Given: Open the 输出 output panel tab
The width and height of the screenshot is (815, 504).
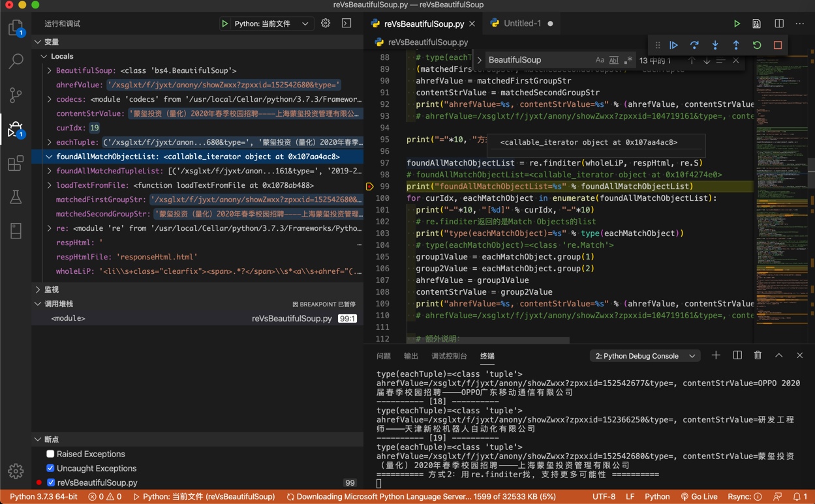Looking at the screenshot, I should click(411, 356).
